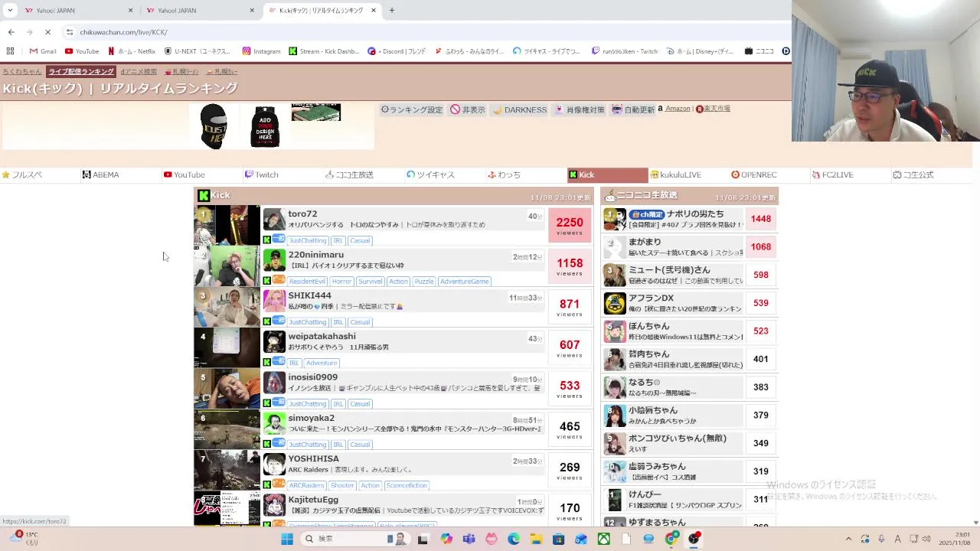
Task: Open YouTube bookmark in bookmarks bar
Action: click(82, 51)
